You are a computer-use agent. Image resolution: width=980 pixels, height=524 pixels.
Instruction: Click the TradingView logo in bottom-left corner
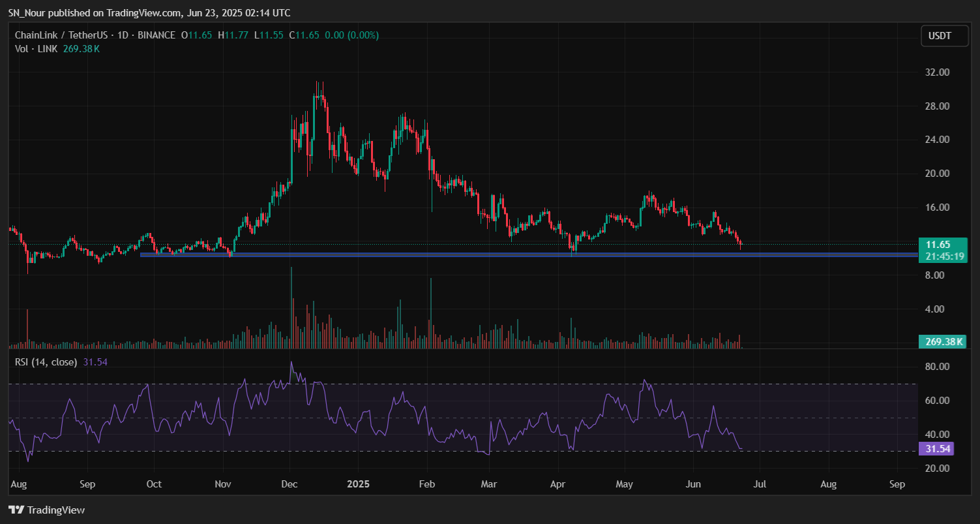46,510
